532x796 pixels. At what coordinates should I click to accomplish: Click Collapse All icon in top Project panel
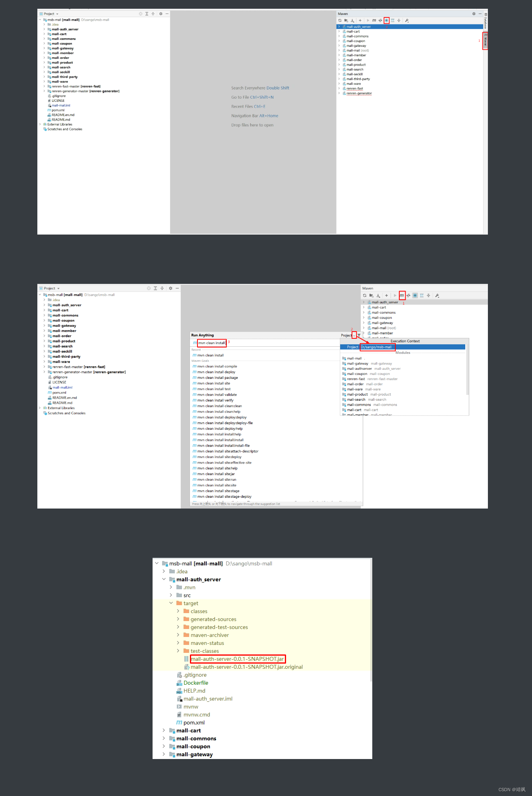pos(153,14)
